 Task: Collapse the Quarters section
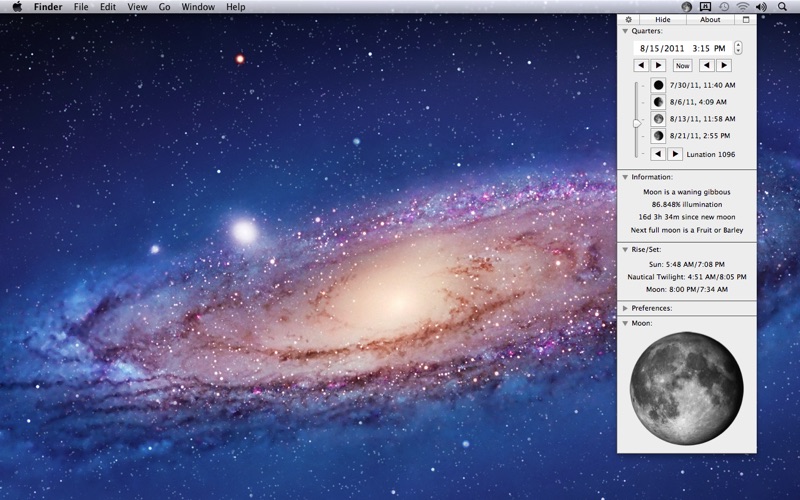pyautogui.click(x=625, y=31)
